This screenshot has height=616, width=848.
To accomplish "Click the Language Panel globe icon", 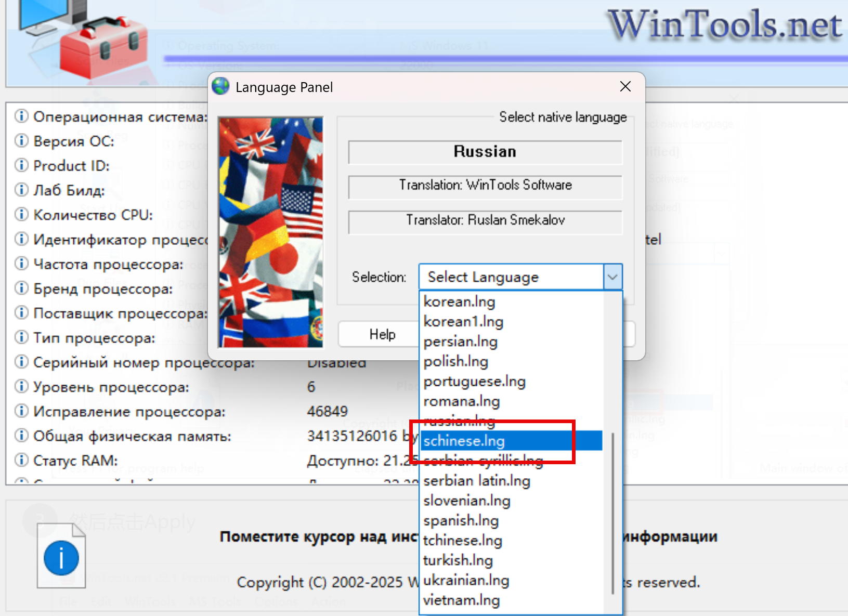I will coord(220,86).
